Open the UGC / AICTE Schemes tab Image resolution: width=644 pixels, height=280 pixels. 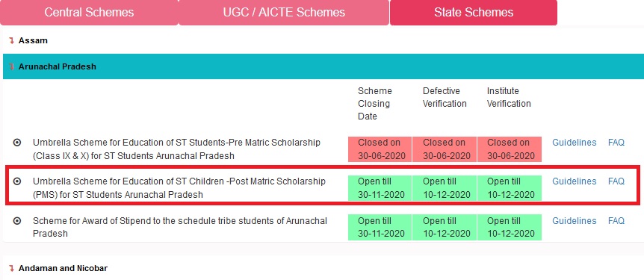(x=284, y=12)
